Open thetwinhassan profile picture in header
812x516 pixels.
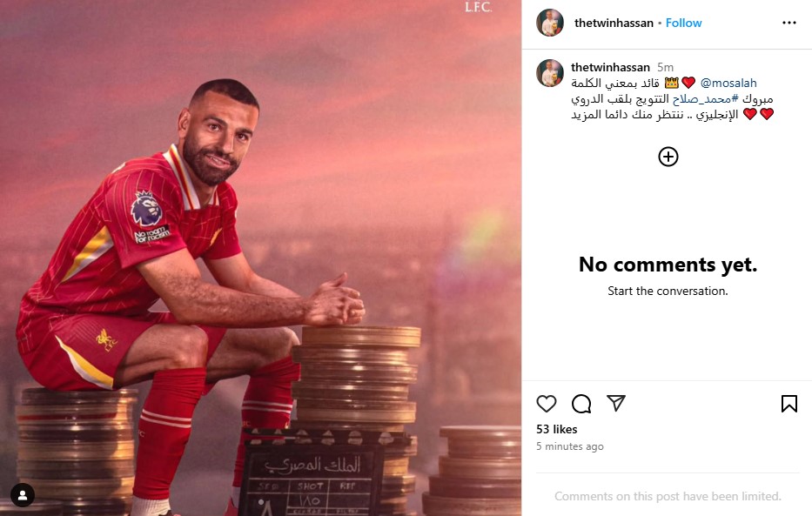coord(550,23)
